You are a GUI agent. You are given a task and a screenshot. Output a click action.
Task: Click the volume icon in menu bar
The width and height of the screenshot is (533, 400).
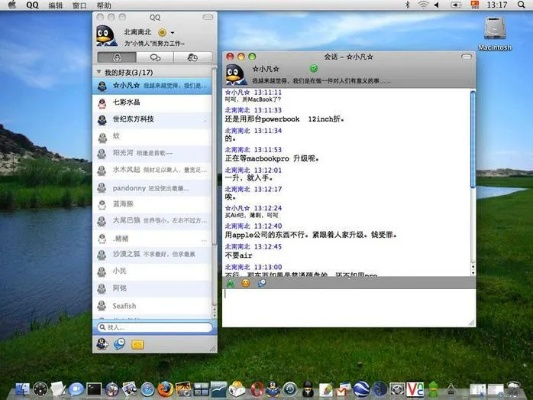pos(437,5)
